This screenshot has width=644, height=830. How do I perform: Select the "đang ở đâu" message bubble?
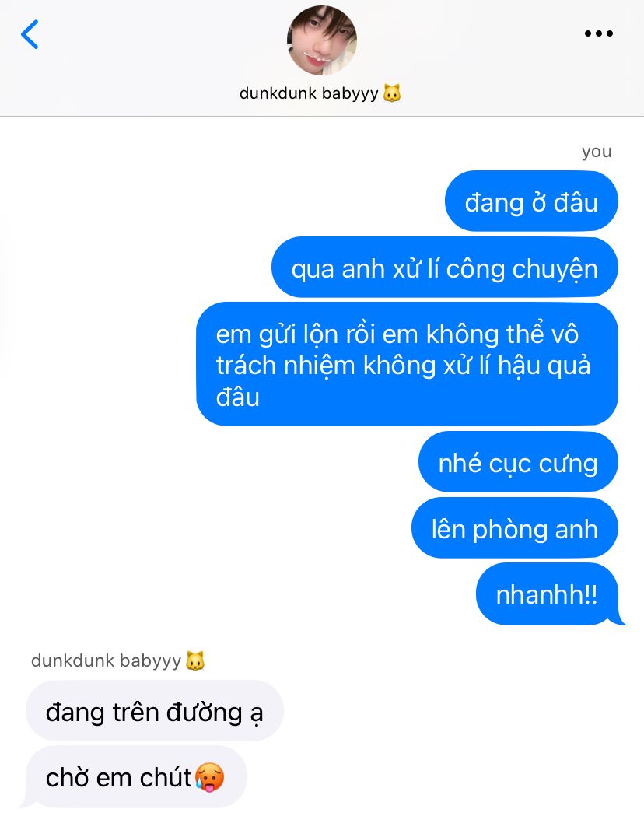coord(531,201)
